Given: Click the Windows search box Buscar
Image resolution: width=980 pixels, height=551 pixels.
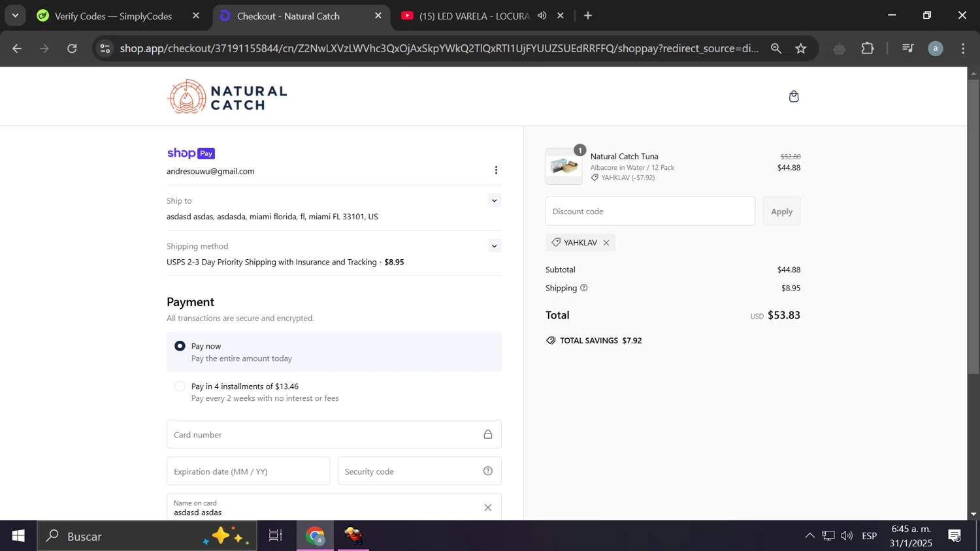Looking at the screenshot, I should [147, 536].
